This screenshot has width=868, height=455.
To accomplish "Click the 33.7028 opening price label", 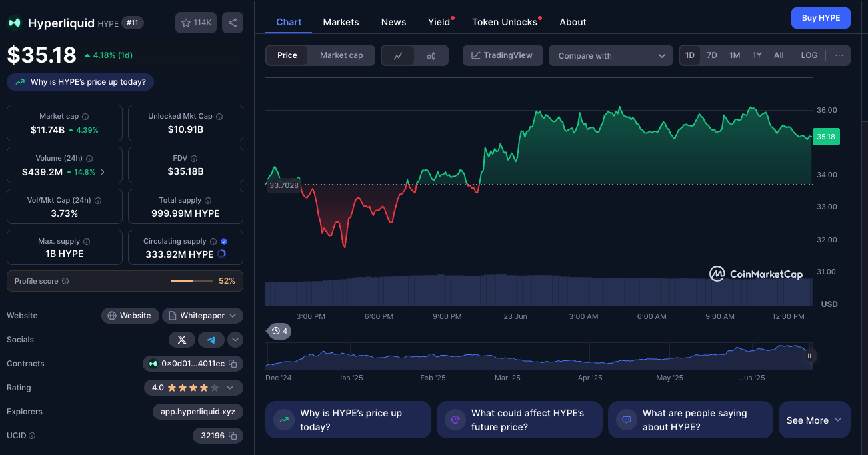I will coord(284,185).
